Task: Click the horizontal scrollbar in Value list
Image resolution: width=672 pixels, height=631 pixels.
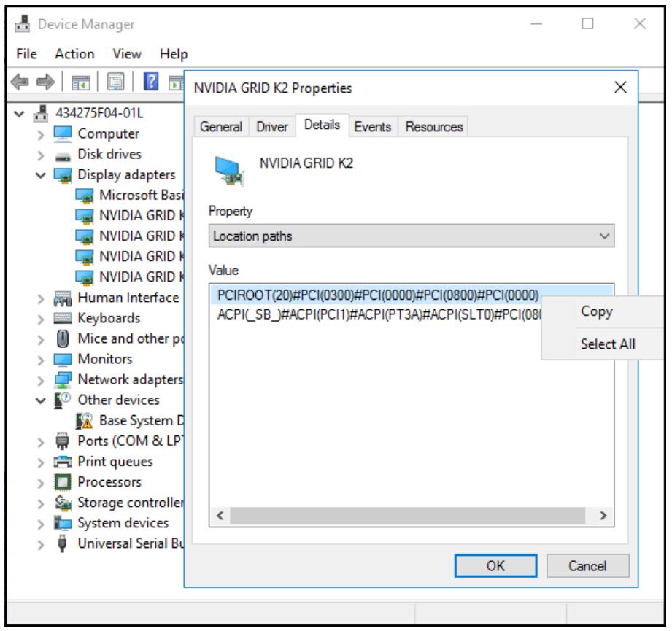Action: point(407,515)
